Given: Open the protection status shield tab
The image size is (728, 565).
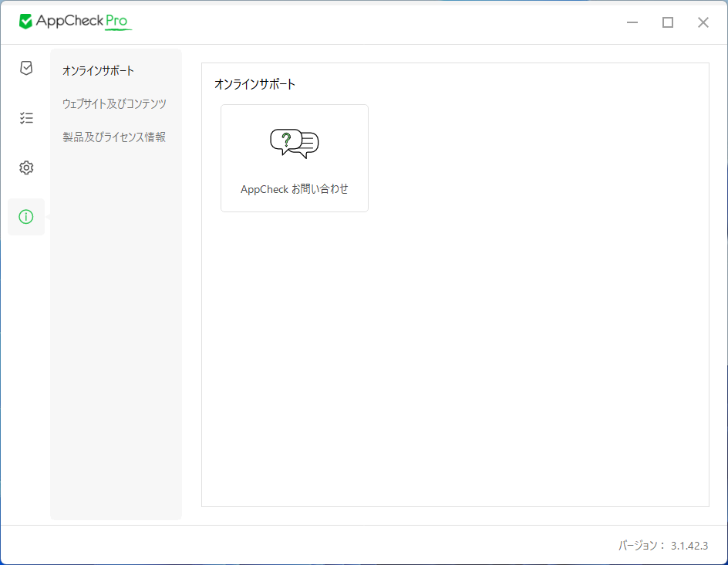Looking at the screenshot, I should coord(26,69).
